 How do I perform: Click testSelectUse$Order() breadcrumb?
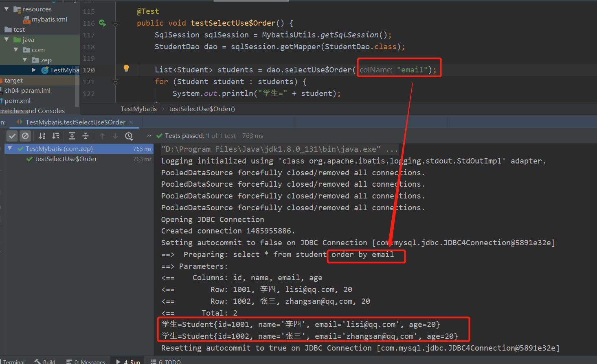click(202, 109)
